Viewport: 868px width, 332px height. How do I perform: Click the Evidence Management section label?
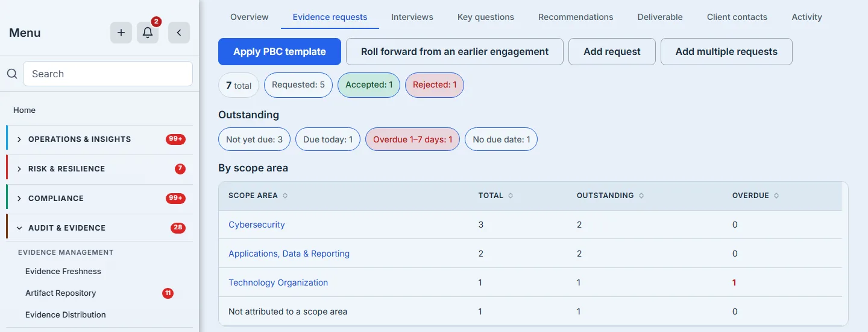point(66,252)
